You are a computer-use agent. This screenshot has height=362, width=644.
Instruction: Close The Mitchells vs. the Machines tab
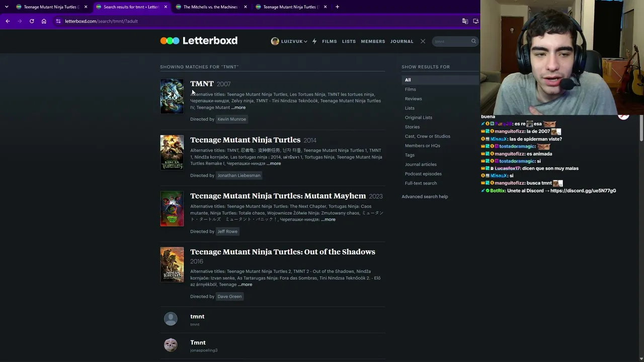245,7
